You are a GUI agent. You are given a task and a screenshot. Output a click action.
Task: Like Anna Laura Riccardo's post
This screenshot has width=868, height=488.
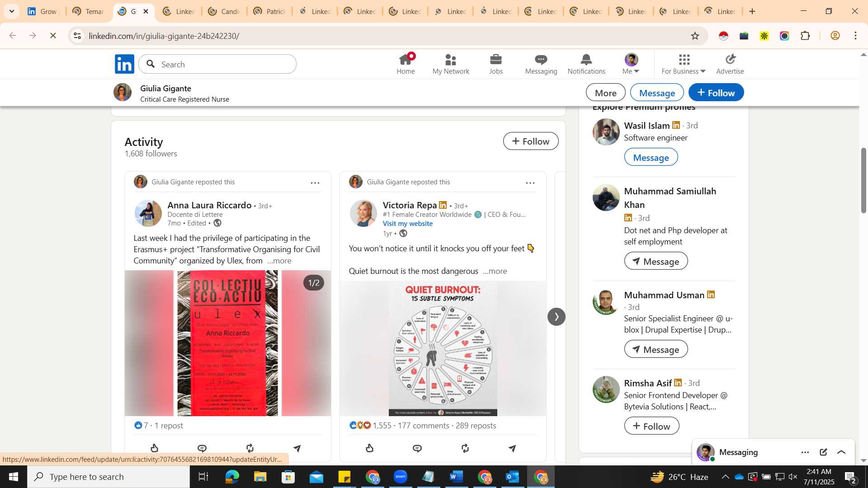click(x=155, y=448)
